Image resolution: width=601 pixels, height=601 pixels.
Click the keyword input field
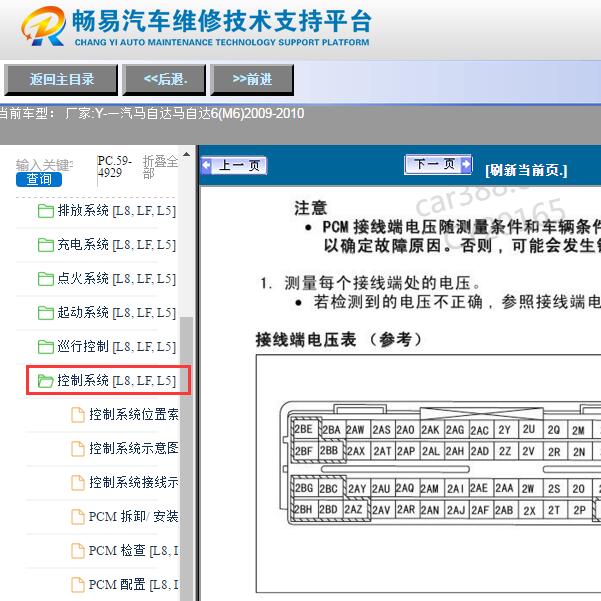pos(44,165)
